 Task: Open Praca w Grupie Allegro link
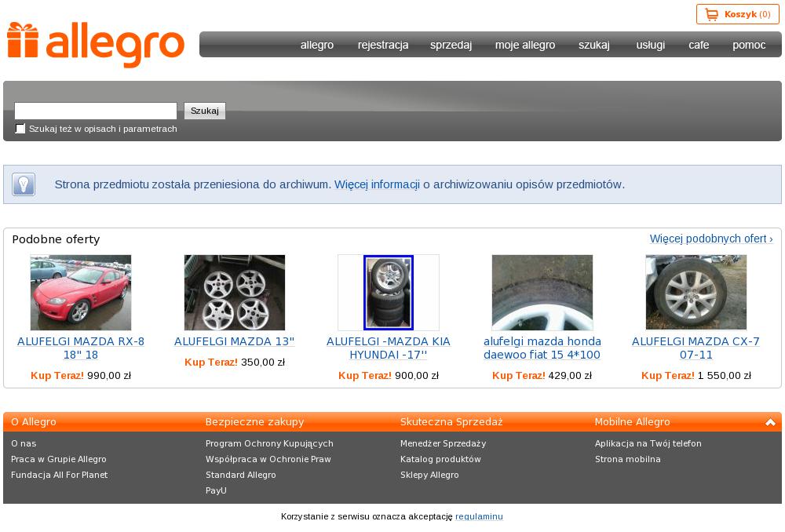pos(59,459)
